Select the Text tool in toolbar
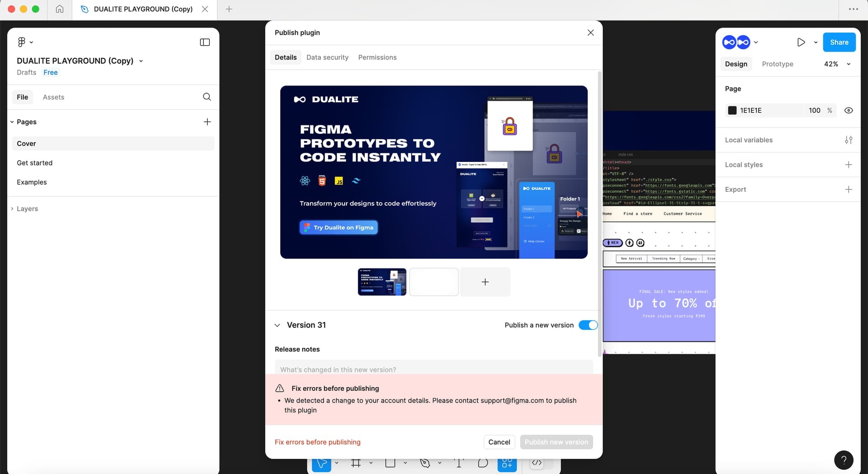This screenshot has width=868, height=474. click(x=459, y=463)
